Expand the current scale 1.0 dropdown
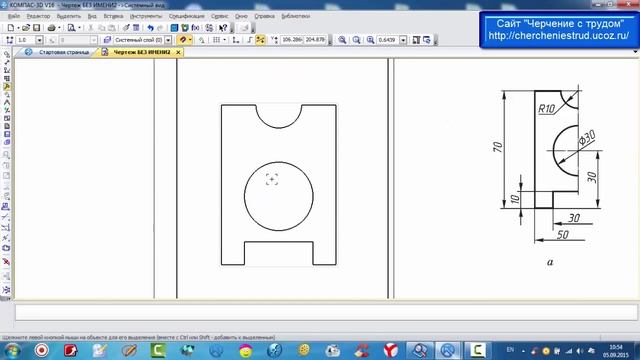The width and height of the screenshot is (640, 360). pos(39,40)
